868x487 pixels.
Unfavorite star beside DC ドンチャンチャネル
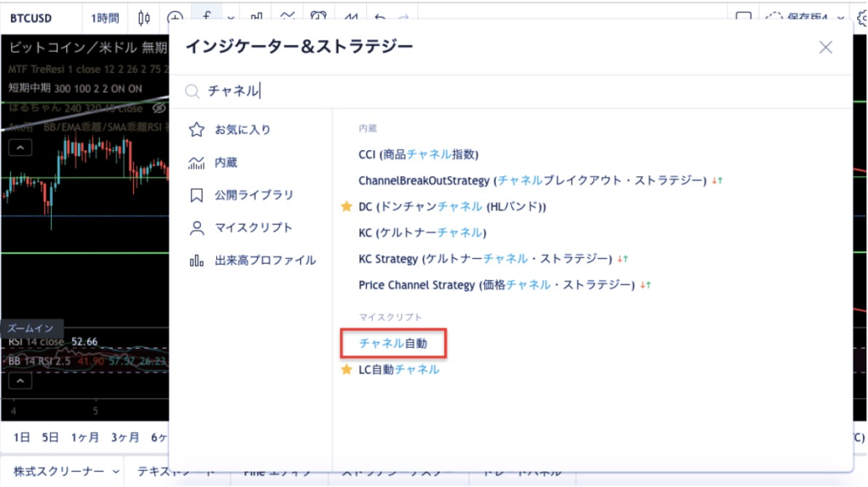(347, 207)
